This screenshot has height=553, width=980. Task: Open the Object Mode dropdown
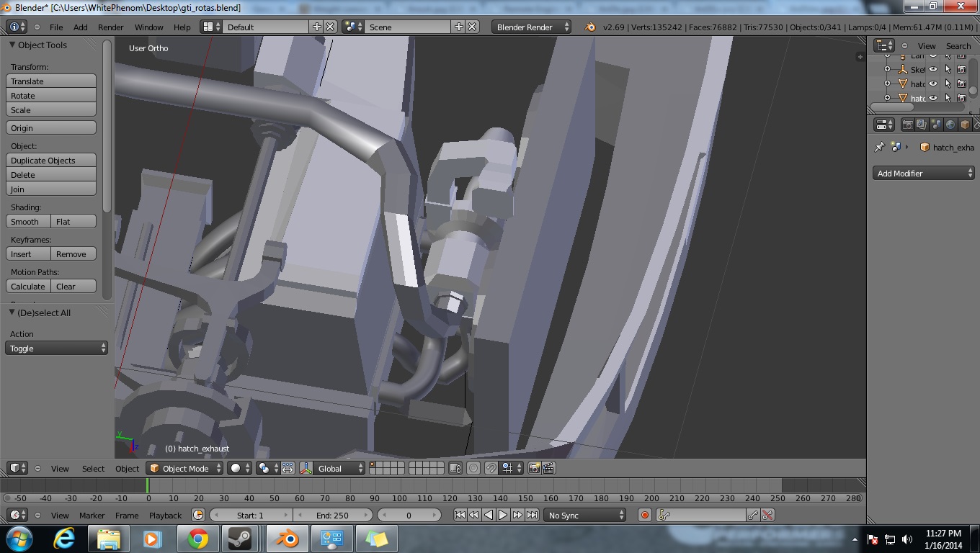click(x=184, y=468)
